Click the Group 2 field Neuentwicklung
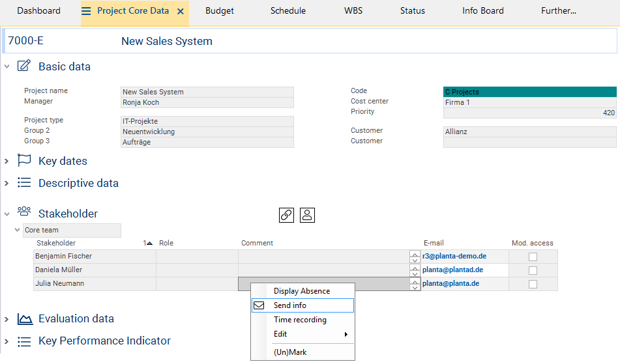 pyautogui.click(x=207, y=132)
